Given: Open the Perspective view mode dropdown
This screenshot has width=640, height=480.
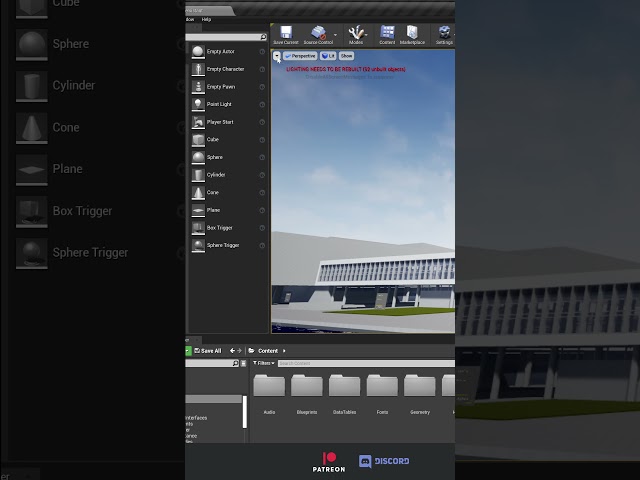Looking at the screenshot, I should click(300, 56).
